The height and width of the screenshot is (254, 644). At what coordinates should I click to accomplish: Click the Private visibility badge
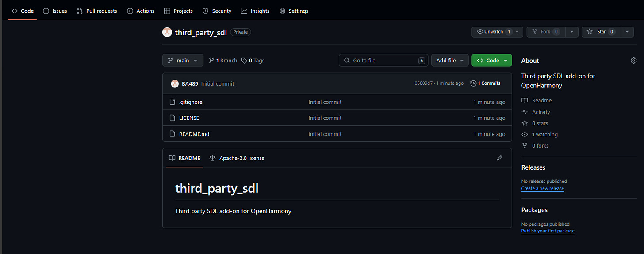click(241, 32)
